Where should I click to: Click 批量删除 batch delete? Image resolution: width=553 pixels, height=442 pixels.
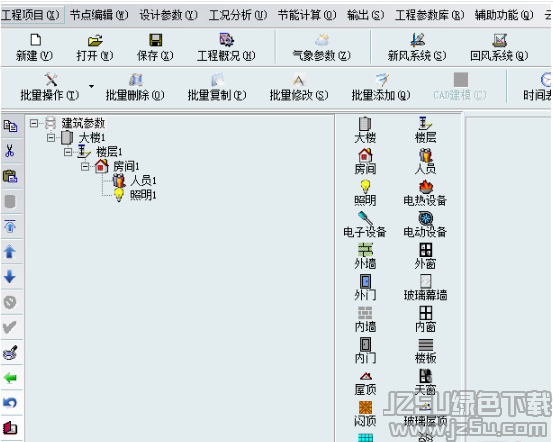coord(135,87)
